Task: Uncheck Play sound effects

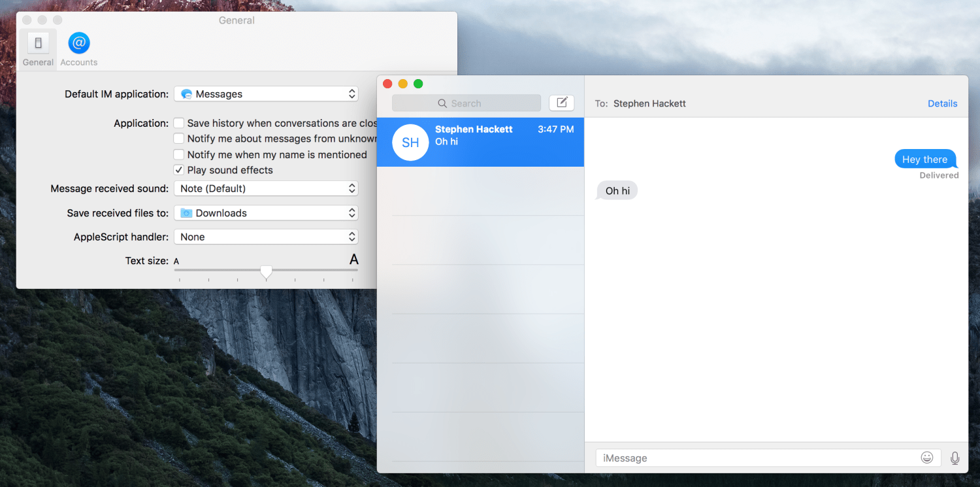Action: point(178,170)
